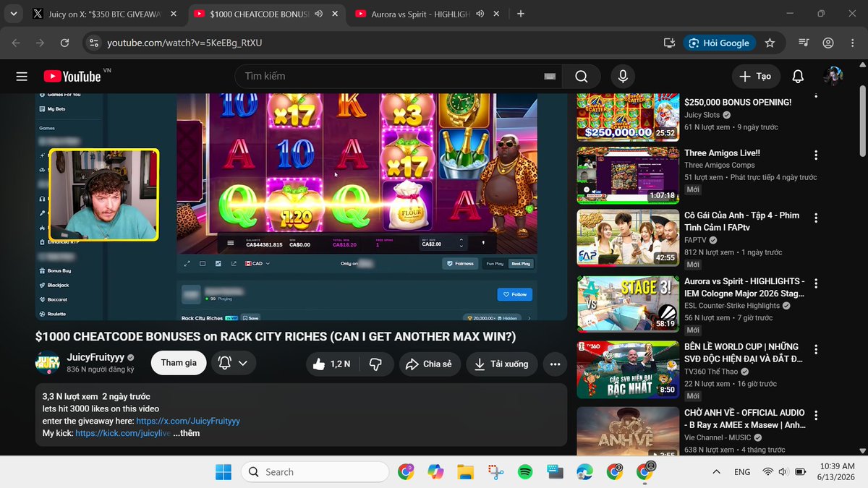Open the Chrome profile icon in toolbar
The width and height of the screenshot is (868, 488).
coord(828,43)
